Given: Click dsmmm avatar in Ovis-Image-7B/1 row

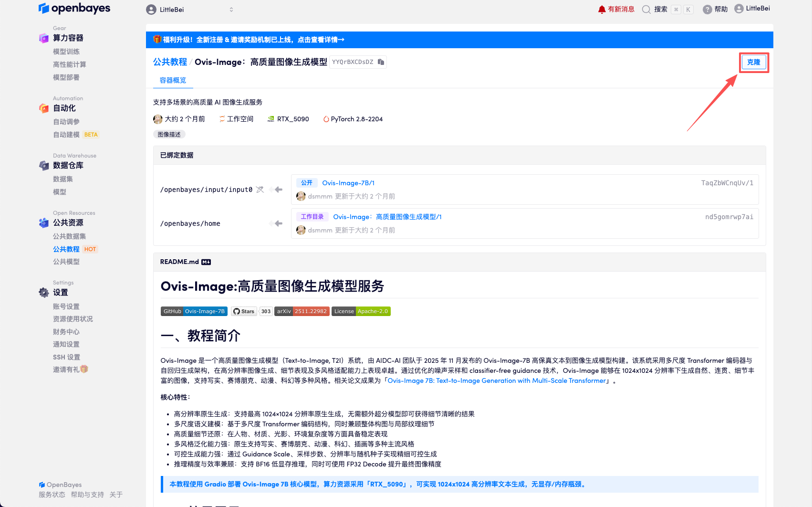Looking at the screenshot, I should pos(301,196).
